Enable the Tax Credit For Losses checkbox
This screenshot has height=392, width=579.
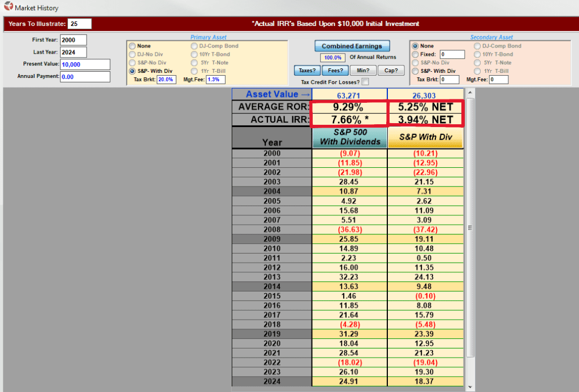pyautogui.click(x=365, y=82)
